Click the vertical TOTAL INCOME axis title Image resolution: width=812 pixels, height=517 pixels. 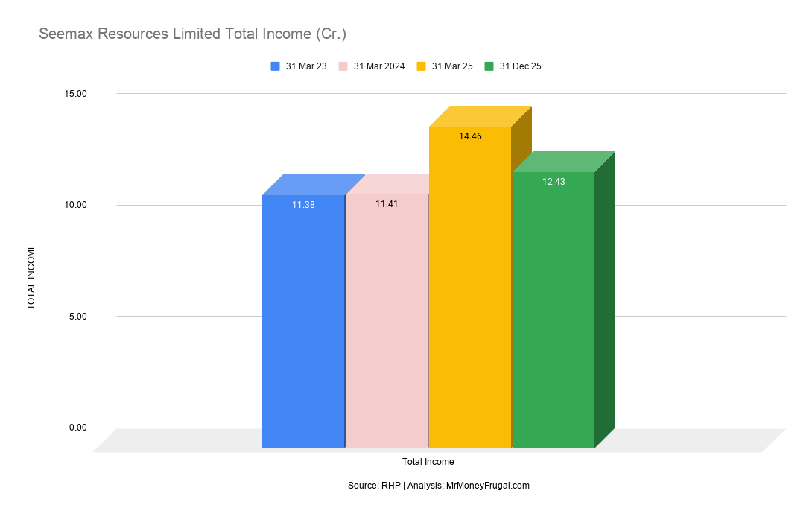[x=31, y=277]
